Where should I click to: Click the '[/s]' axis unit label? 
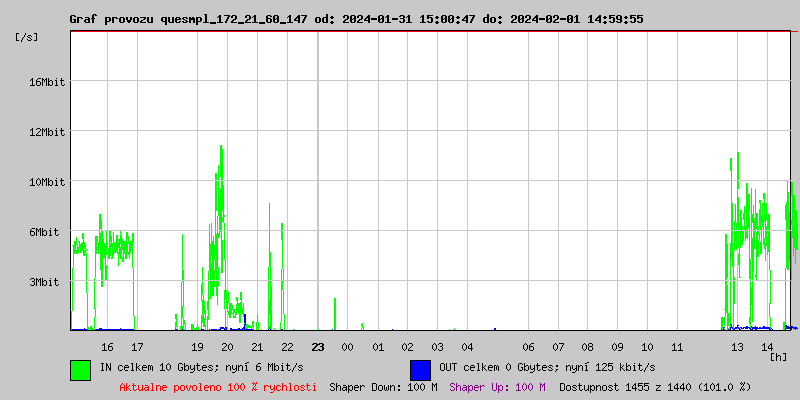click(x=27, y=37)
